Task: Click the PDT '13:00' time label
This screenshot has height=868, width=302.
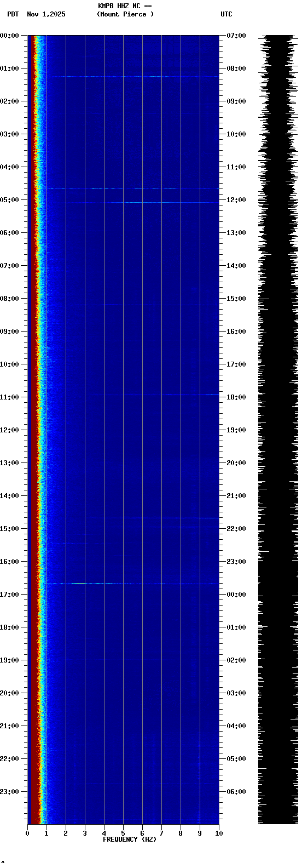Action: 9,463
